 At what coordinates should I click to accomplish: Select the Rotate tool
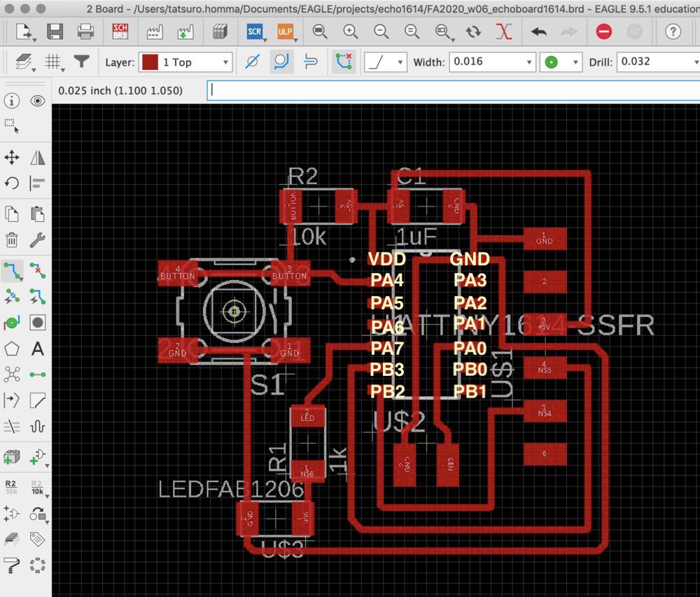pos(12,183)
